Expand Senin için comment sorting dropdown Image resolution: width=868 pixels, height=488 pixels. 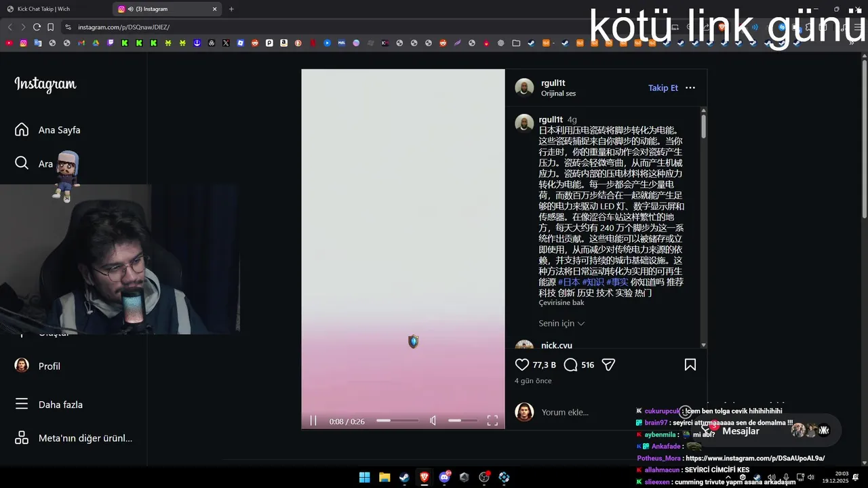tap(561, 323)
